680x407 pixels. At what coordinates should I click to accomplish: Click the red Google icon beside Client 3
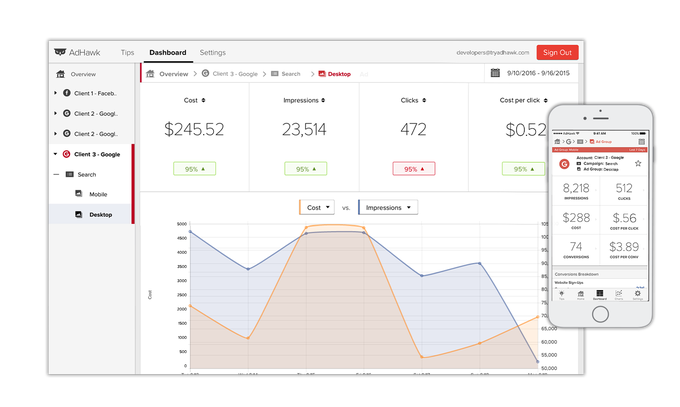point(66,154)
